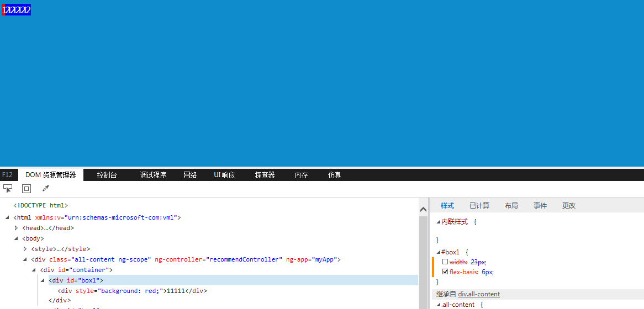Activate the Select element tool
The image size is (644, 309).
pyautogui.click(x=7, y=188)
